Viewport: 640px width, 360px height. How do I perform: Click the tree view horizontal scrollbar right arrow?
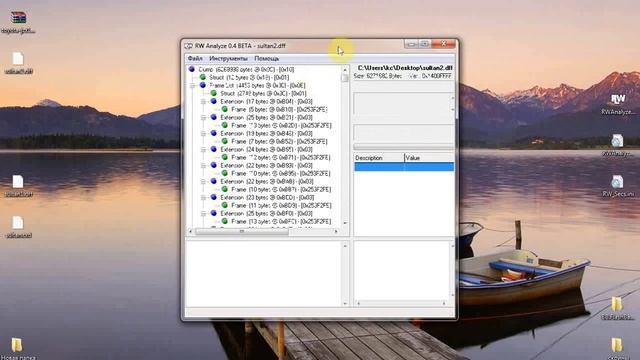(x=336, y=231)
